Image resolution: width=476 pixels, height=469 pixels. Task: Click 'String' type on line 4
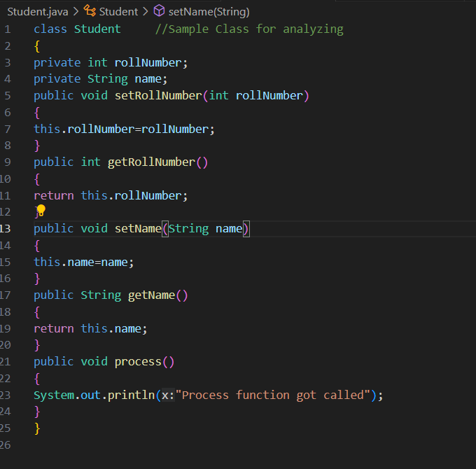108,79
